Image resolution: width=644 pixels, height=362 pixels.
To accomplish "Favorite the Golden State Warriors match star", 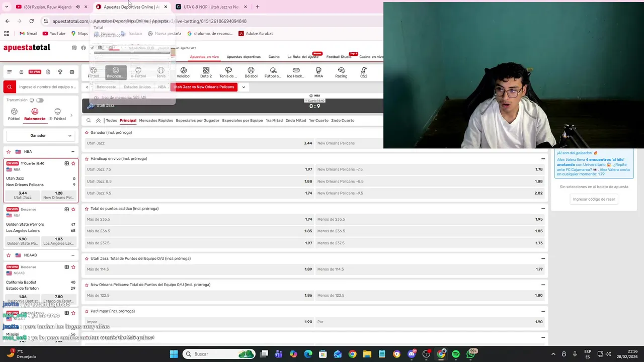I will 73,209.
